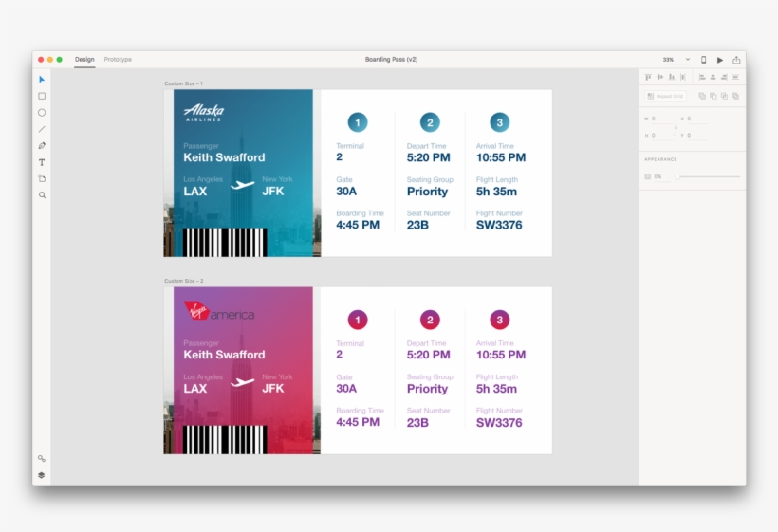Open the 33% zoom level dropdown

[x=677, y=60]
